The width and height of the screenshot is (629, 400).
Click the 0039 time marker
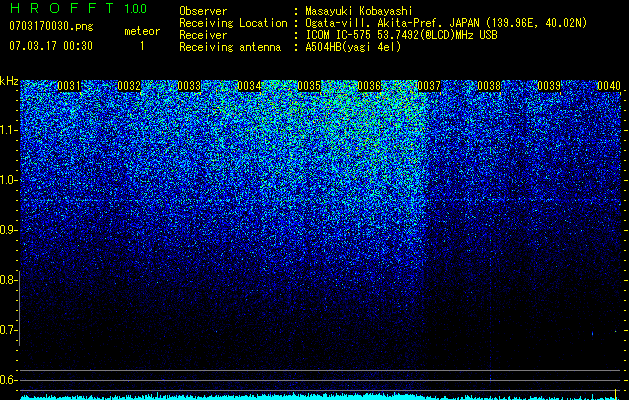pyautogui.click(x=549, y=86)
